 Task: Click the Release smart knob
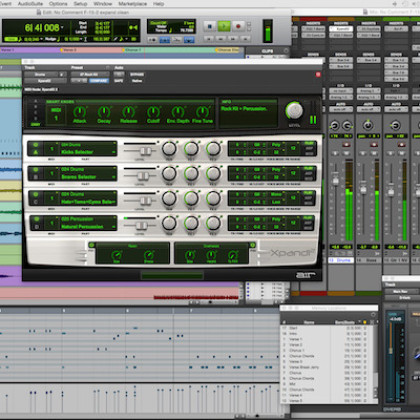pyautogui.click(x=128, y=112)
